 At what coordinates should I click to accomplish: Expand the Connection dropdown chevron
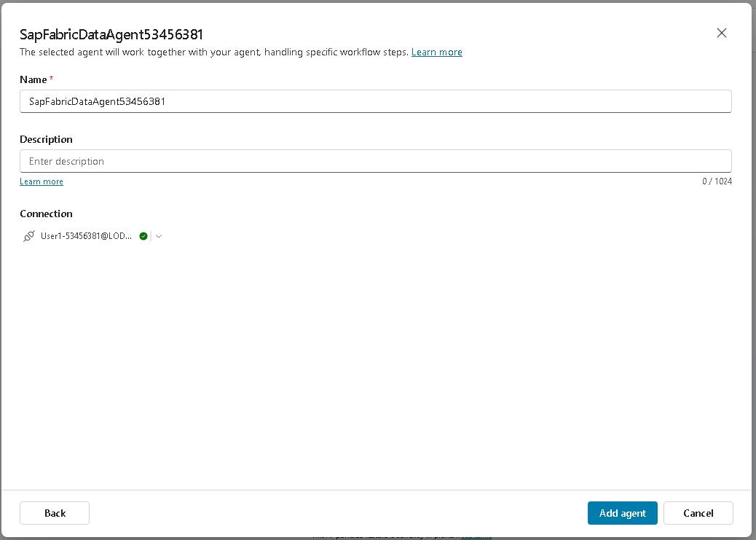(159, 236)
